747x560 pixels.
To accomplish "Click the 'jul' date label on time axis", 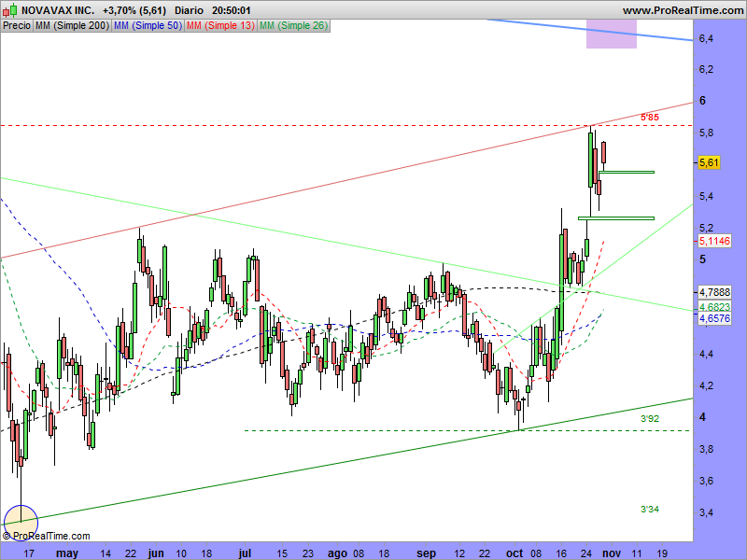I will (x=245, y=553).
